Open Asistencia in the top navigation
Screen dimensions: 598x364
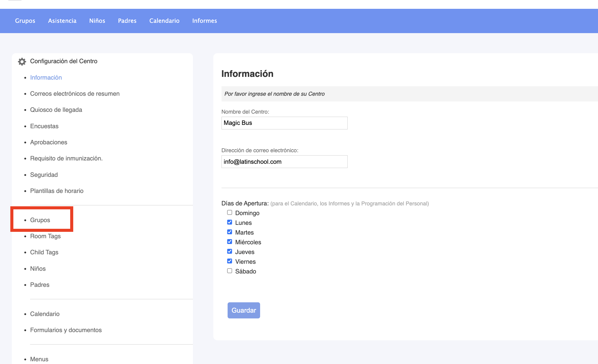pyautogui.click(x=62, y=21)
